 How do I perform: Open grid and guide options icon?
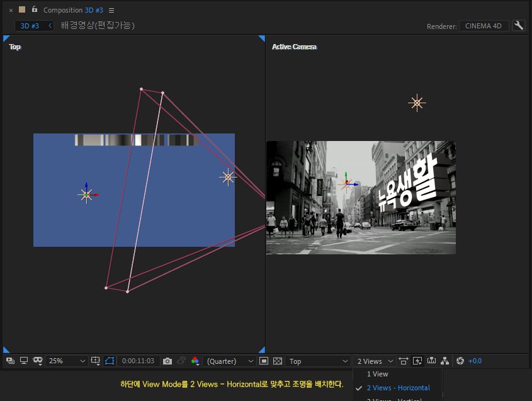(95, 361)
